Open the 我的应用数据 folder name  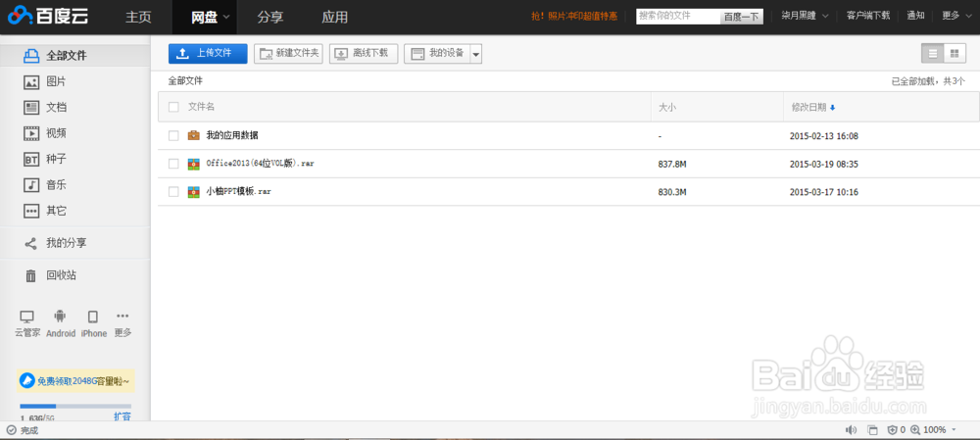232,135
